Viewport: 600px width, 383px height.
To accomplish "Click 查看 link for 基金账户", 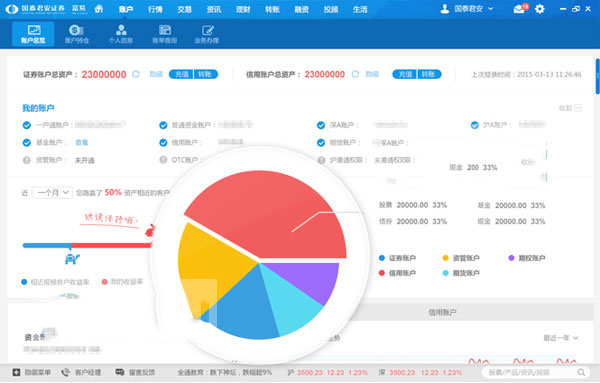I will [x=82, y=143].
